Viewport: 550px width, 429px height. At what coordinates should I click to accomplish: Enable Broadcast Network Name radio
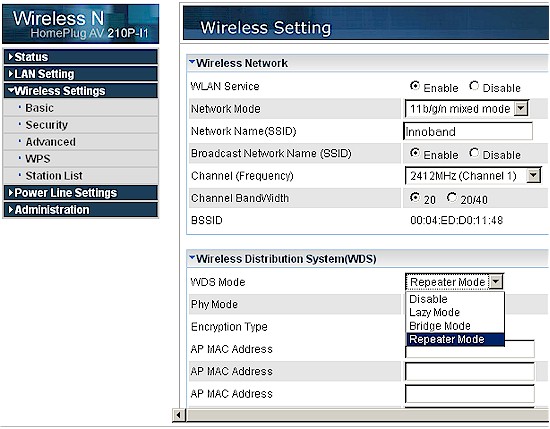coord(415,153)
